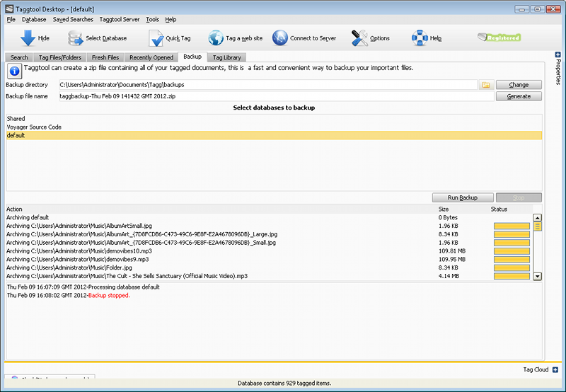This screenshot has width=566, height=392.
Task: Select the demovibes9.mp3 archiving row
Action: point(270,259)
